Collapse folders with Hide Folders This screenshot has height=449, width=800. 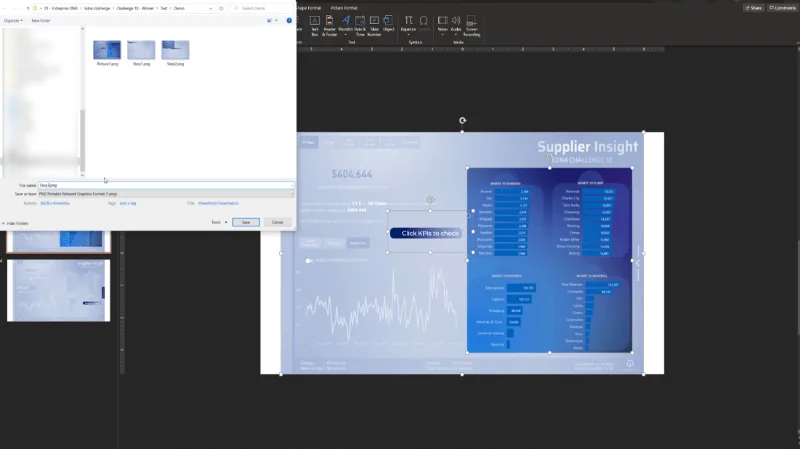(15, 223)
